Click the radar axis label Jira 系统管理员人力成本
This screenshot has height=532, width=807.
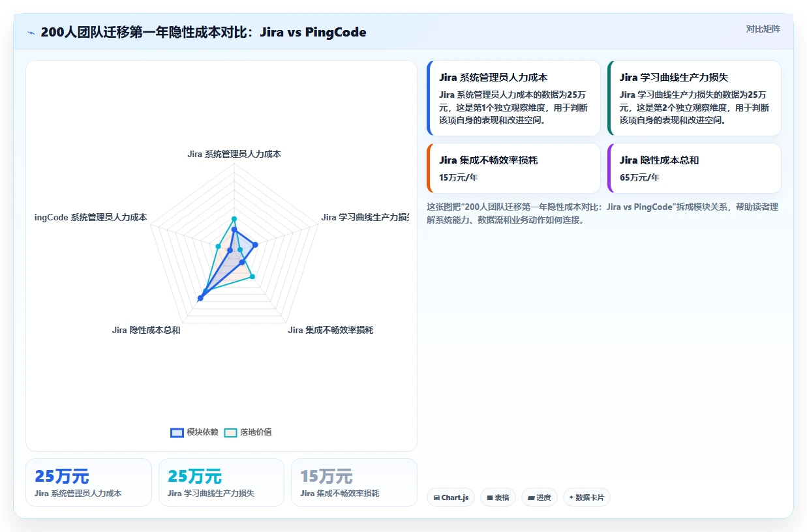point(234,154)
